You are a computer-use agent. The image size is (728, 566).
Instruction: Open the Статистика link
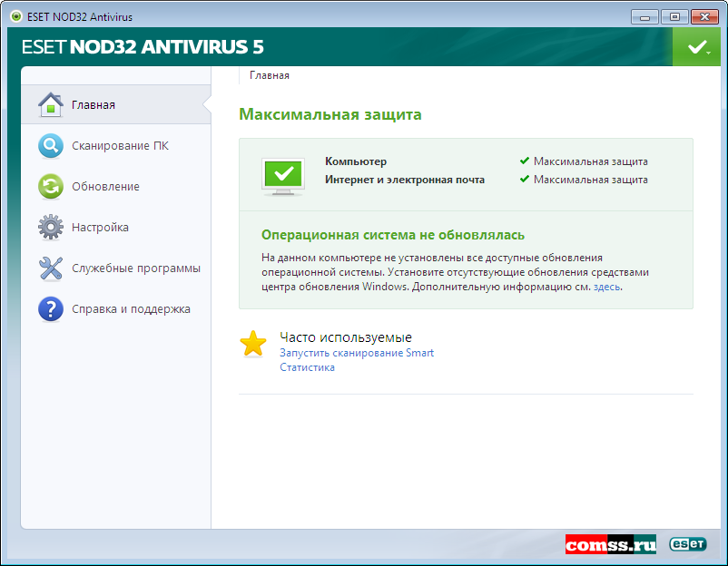pos(306,367)
